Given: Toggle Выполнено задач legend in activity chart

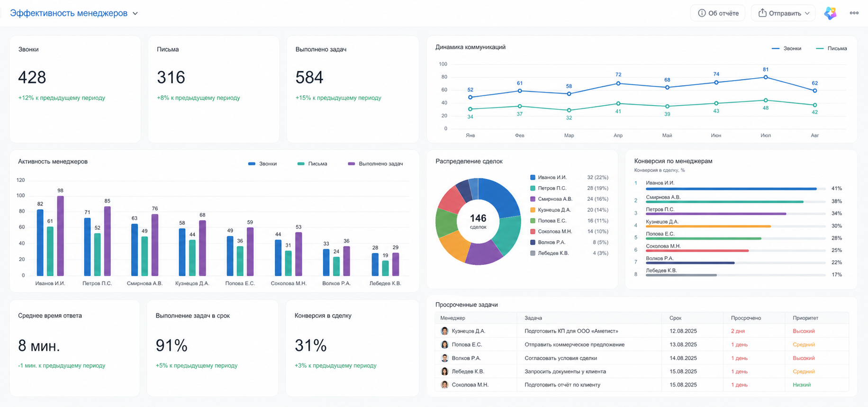Looking at the screenshot, I should click(x=375, y=163).
